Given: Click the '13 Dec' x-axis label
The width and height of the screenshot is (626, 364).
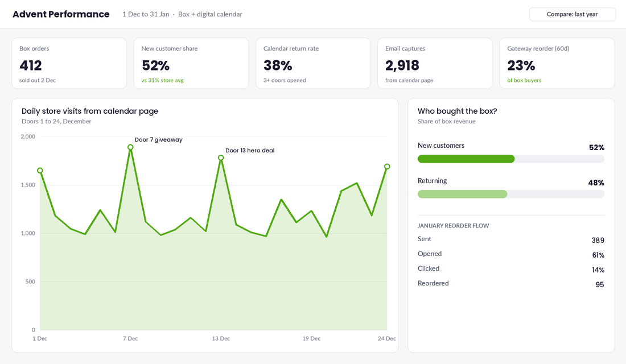Looking at the screenshot, I should (221, 338).
